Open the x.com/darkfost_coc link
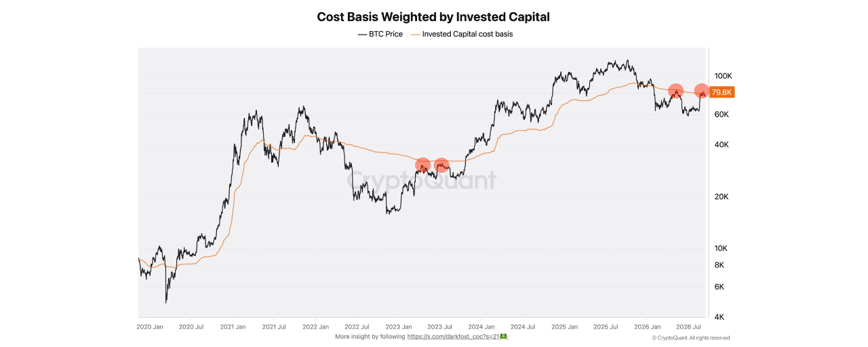Viewport: 868px width, 347px height. pyautogui.click(x=452, y=337)
